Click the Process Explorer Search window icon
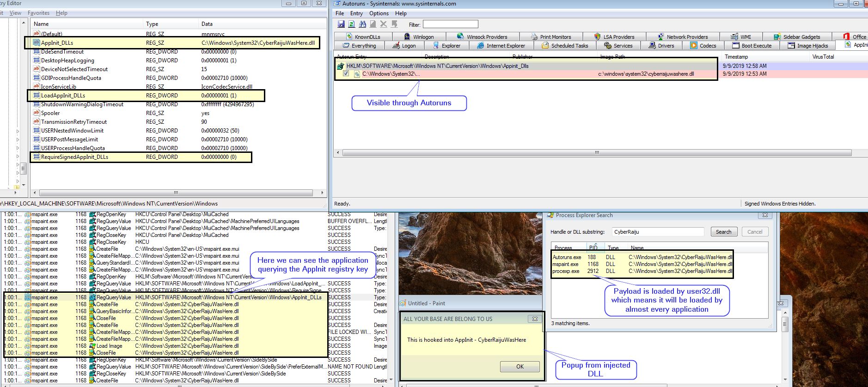 coord(550,215)
